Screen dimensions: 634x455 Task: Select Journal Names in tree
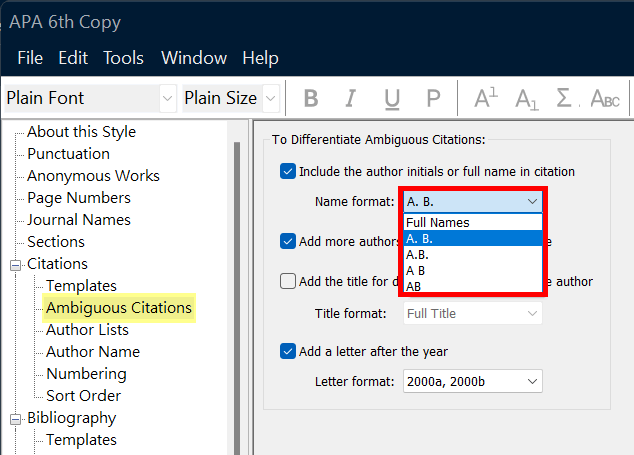click(79, 220)
